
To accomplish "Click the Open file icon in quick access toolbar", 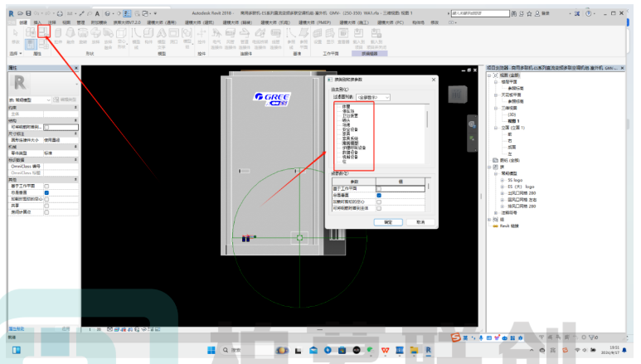I will (20, 13).
